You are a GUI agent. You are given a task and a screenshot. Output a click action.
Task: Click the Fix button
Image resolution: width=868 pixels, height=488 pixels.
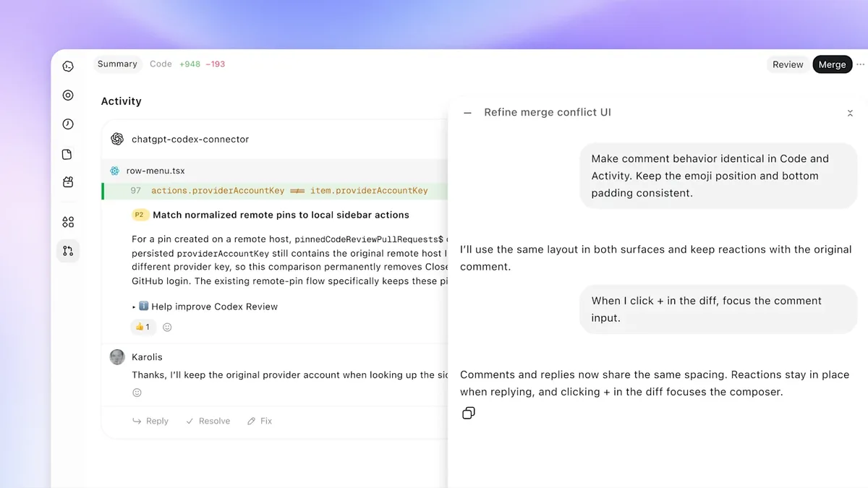pos(260,421)
